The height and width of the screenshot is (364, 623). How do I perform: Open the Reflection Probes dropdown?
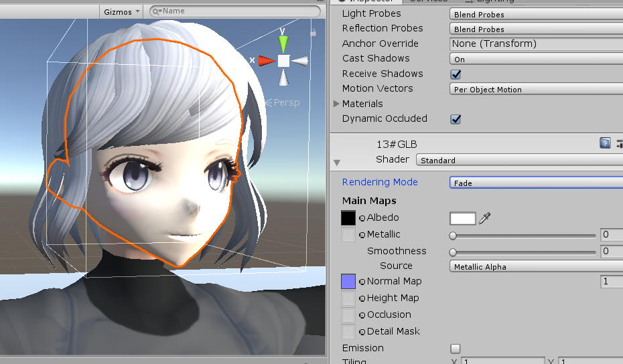tap(536, 29)
